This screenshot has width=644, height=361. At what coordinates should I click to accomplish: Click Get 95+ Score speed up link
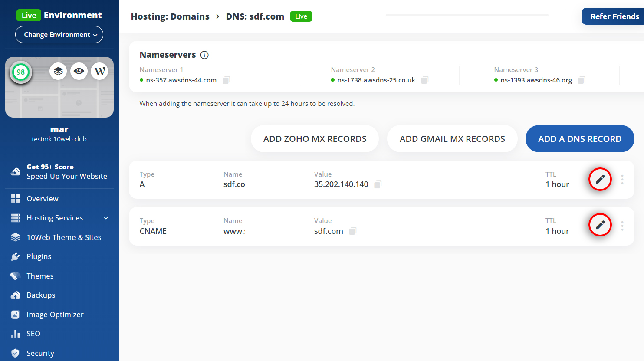click(67, 172)
